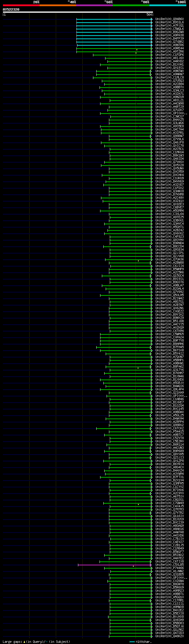Screen dimensions: 189x644
Task: Click the green ~80% identity legend segment
Action: [x=131, y=5]
